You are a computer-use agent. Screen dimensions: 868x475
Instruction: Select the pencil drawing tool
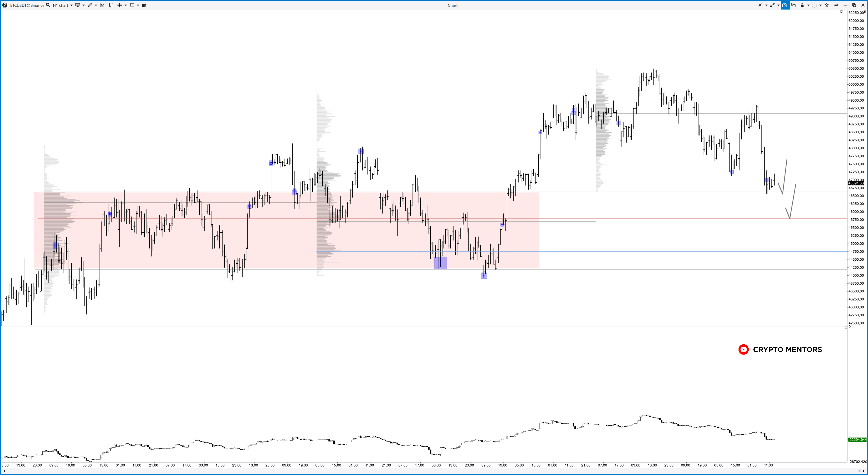click(x=90, y=5)
